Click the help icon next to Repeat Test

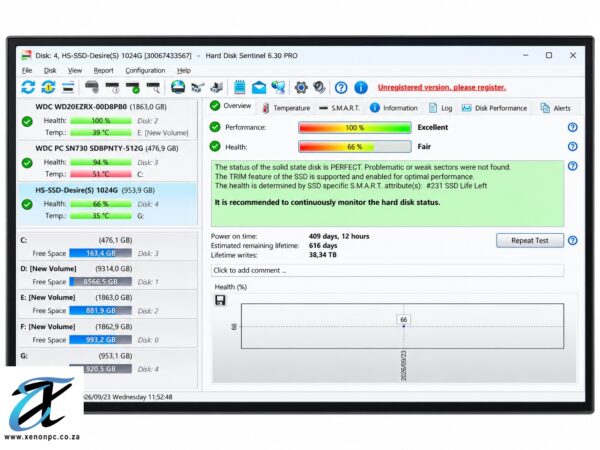pyautogui.click(x=572, y=240)
